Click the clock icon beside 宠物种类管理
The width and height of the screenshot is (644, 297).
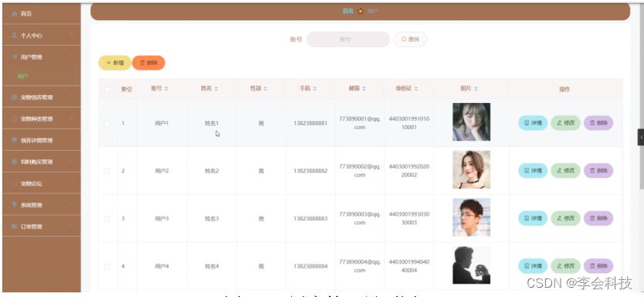[15, 119]
